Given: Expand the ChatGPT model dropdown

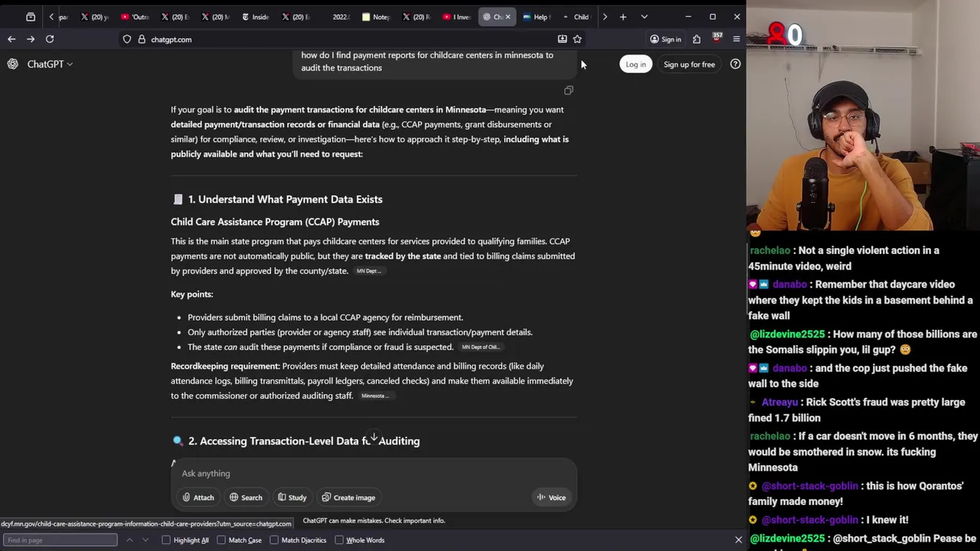Looking at the screenshot, I should (x=50, y=64).
